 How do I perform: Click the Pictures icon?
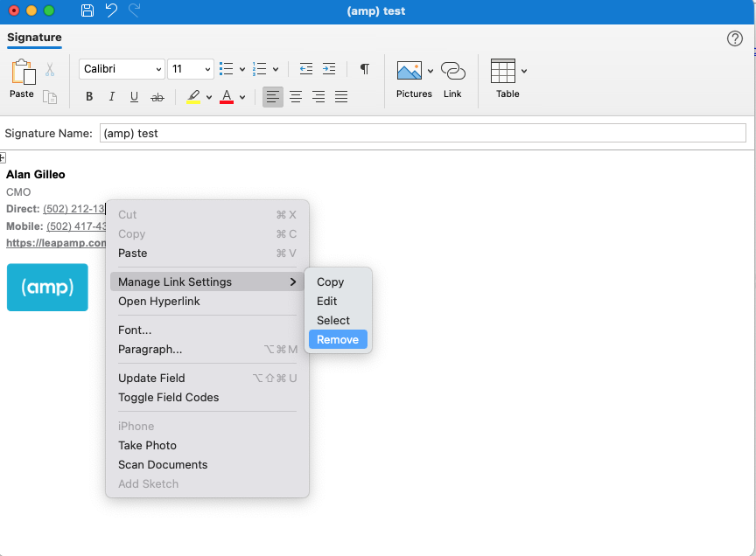point(409,71)
